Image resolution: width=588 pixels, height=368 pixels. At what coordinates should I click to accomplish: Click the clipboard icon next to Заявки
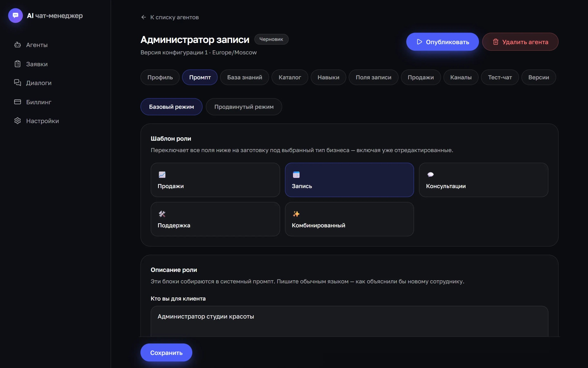click(17, 64)
